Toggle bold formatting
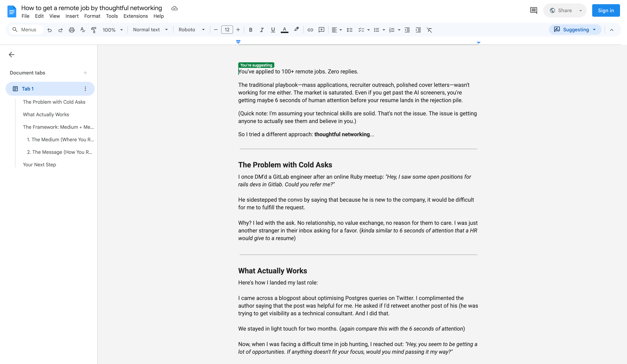The height and width of the screenshot is (364, 627). coord(251,30)
